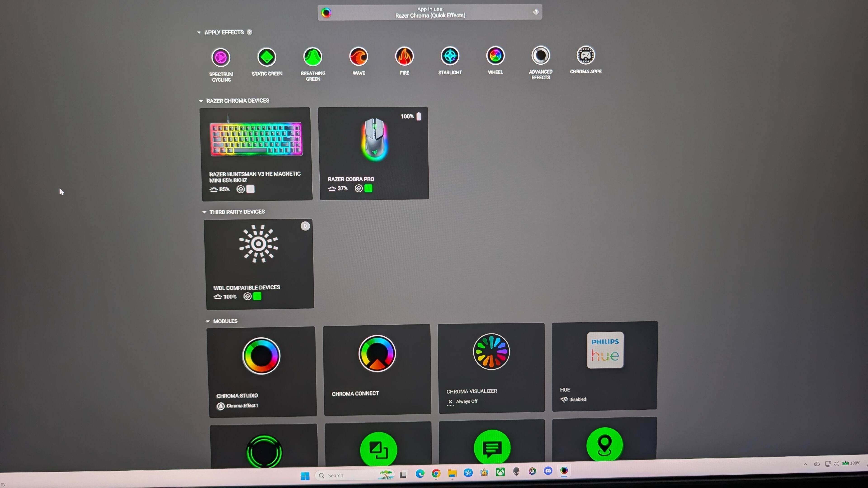
Task: Open the green chat bubble module
Action: [492, 441]
